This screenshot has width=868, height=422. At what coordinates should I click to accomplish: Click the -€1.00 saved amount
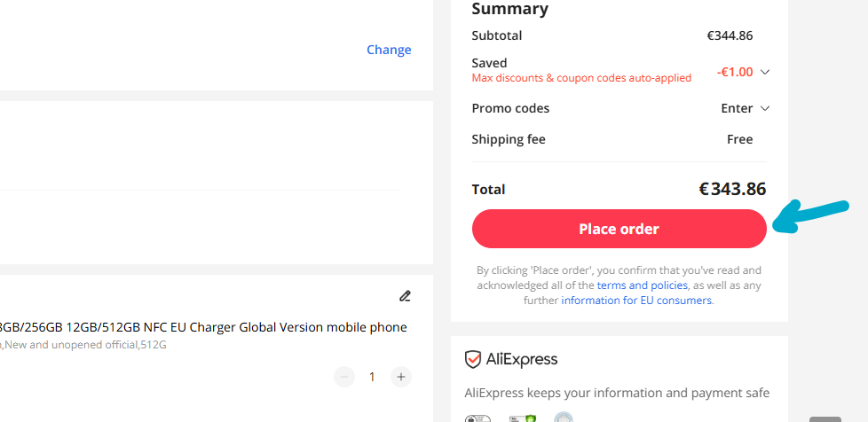pos(735,72)
